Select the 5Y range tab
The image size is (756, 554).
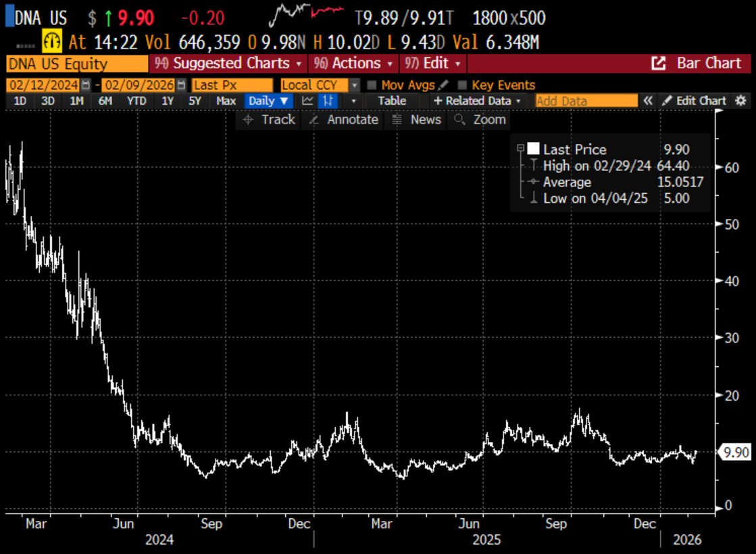point(195,101)
